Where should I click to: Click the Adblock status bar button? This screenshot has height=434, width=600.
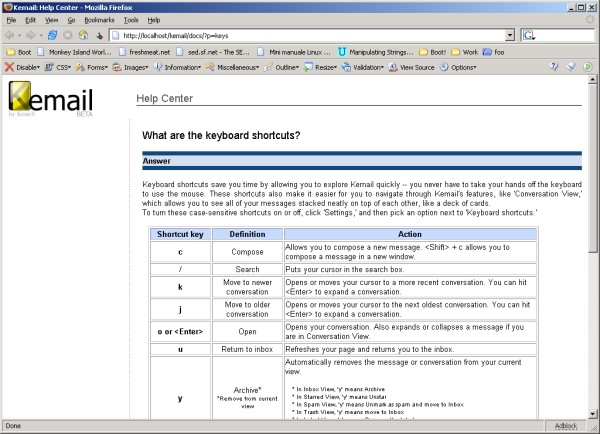point(566,426)
